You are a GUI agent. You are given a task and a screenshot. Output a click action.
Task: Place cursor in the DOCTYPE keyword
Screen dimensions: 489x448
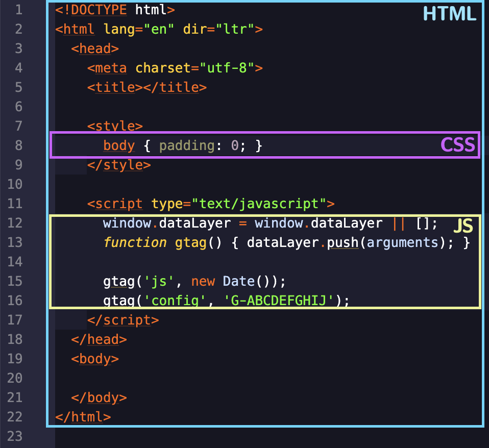(99, 10)
